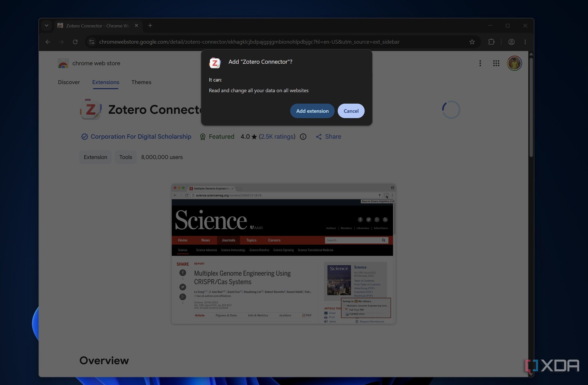This screenshot has width=588, height=385.
Task: Close the Zotero Connector tab
Action: (x=136, y=26)
